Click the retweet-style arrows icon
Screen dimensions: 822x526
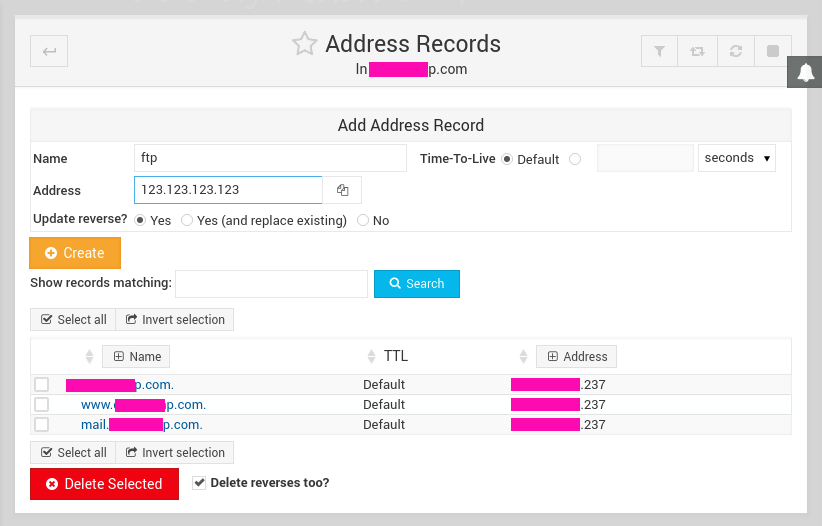pyautogui.click(x=697, y=51)
